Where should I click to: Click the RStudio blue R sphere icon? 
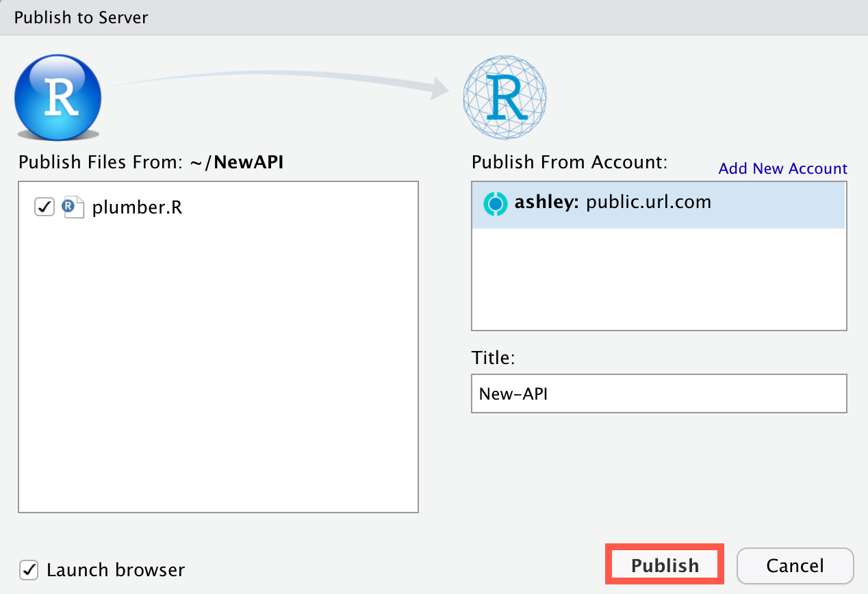tap(58, 97)
